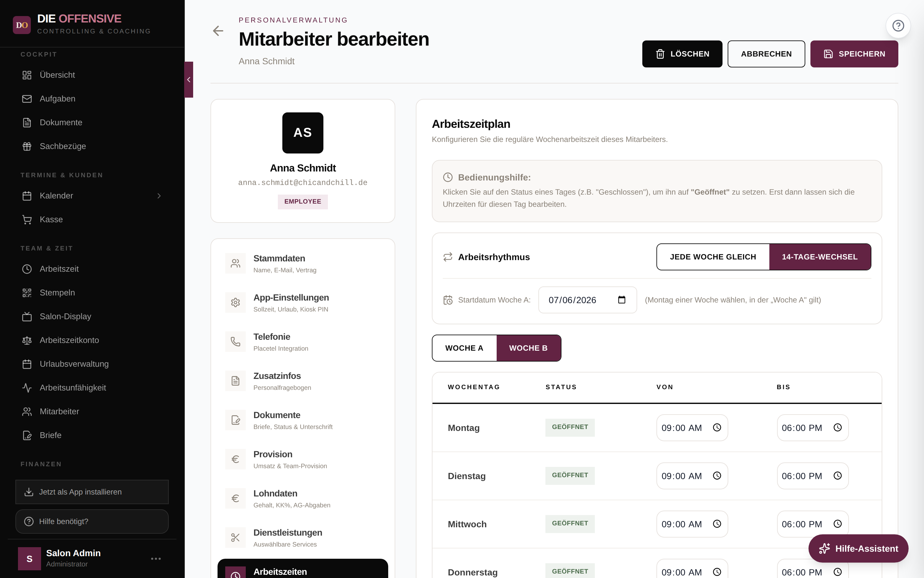The height and width of the screenshot is (578, 924).
Task: Click the DO logo in the sidebar header
Action: 22,25
